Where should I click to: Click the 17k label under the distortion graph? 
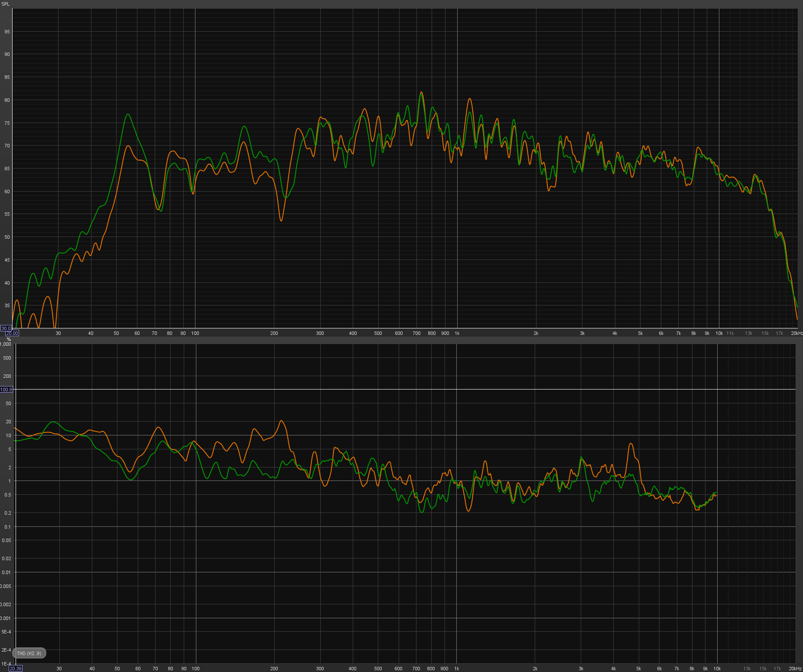pos(777,669)
